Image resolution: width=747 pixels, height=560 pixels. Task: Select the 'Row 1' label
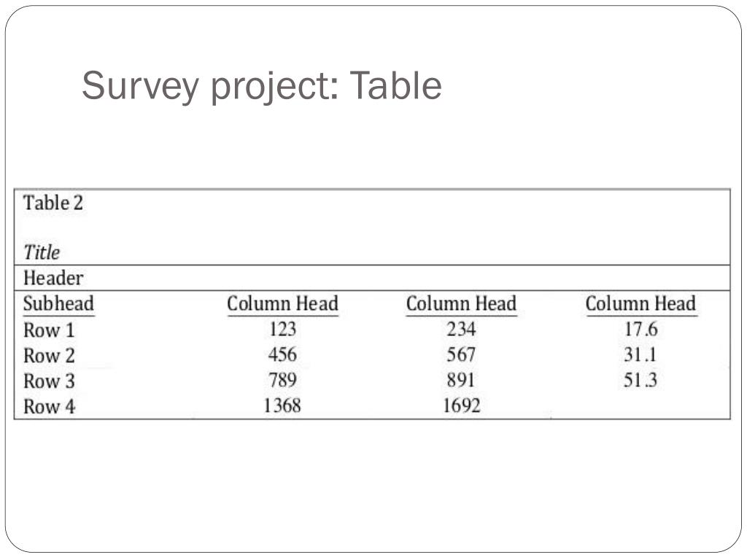pos(49,330)
